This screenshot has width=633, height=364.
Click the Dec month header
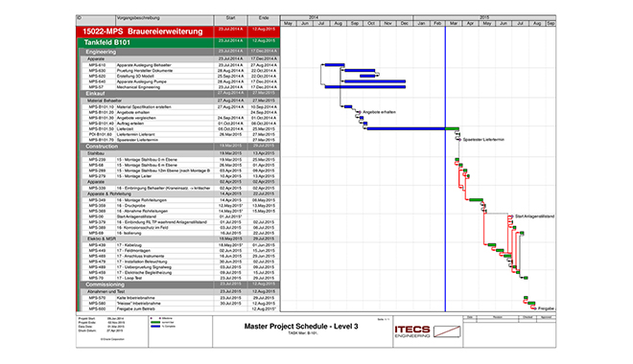tap(405, 23)
